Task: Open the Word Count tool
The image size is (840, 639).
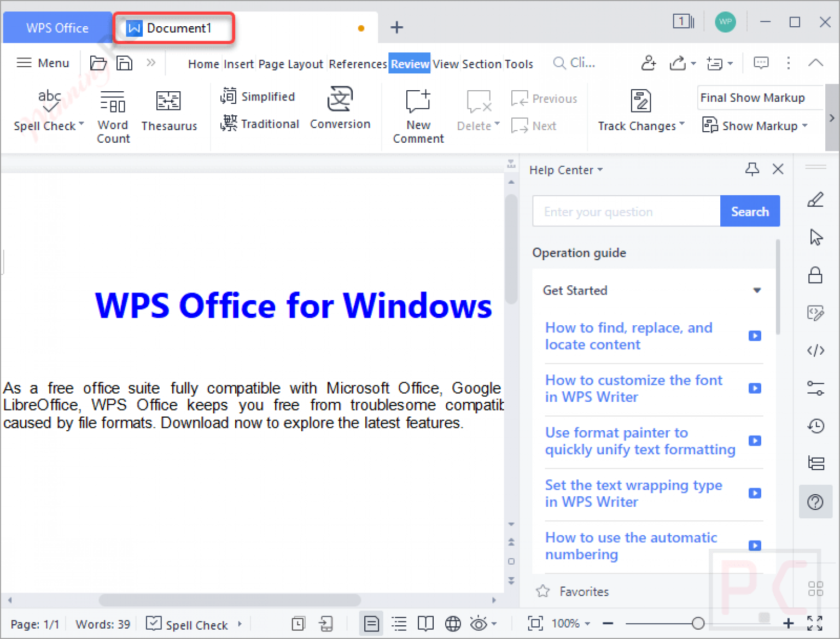Action: [113, 115]
